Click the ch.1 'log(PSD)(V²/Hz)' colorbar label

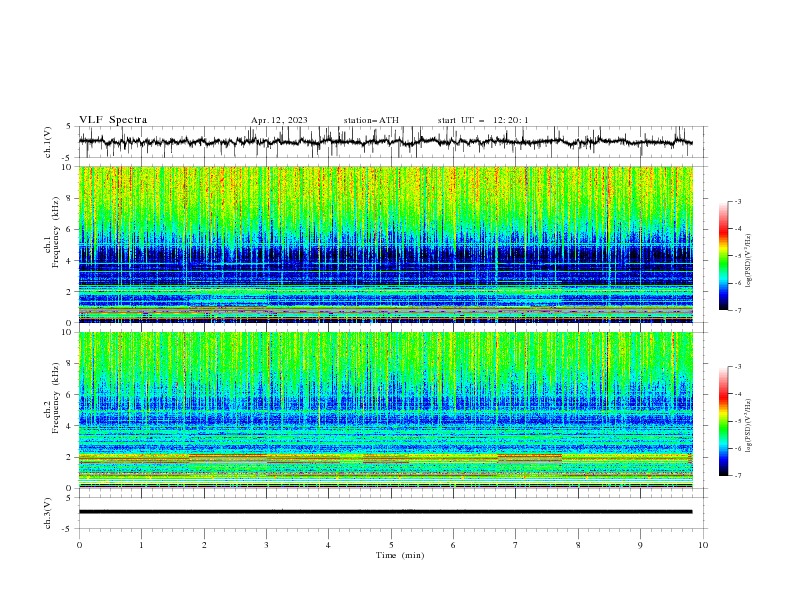748,260
